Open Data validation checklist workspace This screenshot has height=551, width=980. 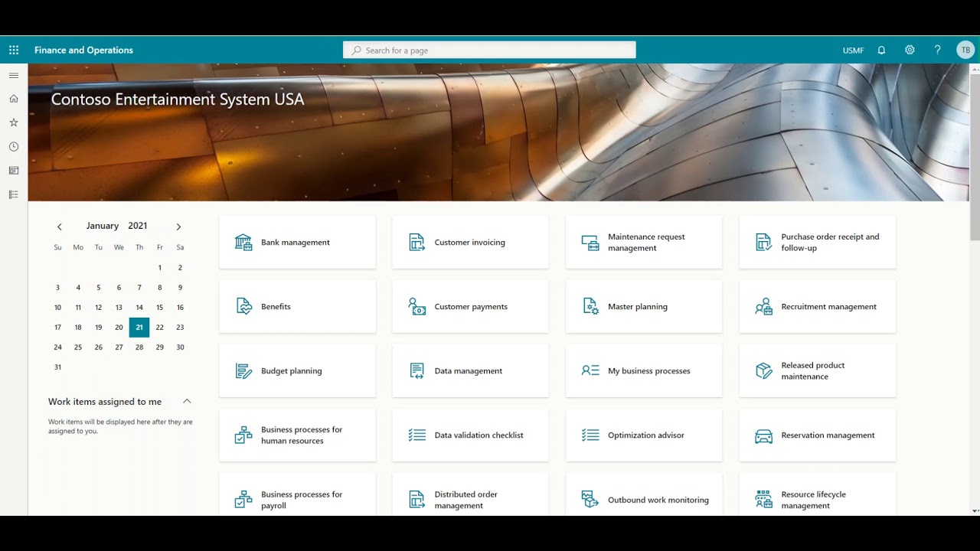[x=470, y=435]
